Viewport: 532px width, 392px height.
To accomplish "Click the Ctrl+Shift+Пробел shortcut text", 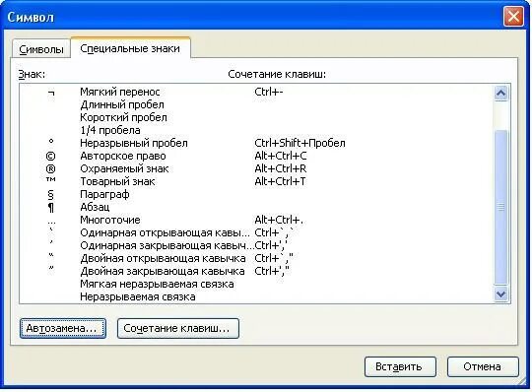I will [299, 143].
